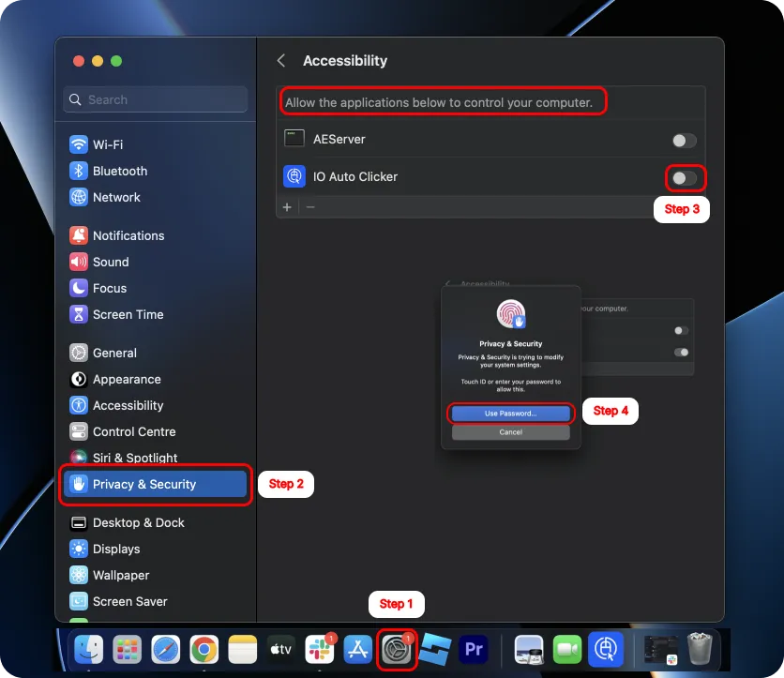Select the AEServer row in the list
This screenshot has width=784, height=678.
[490, 140]
